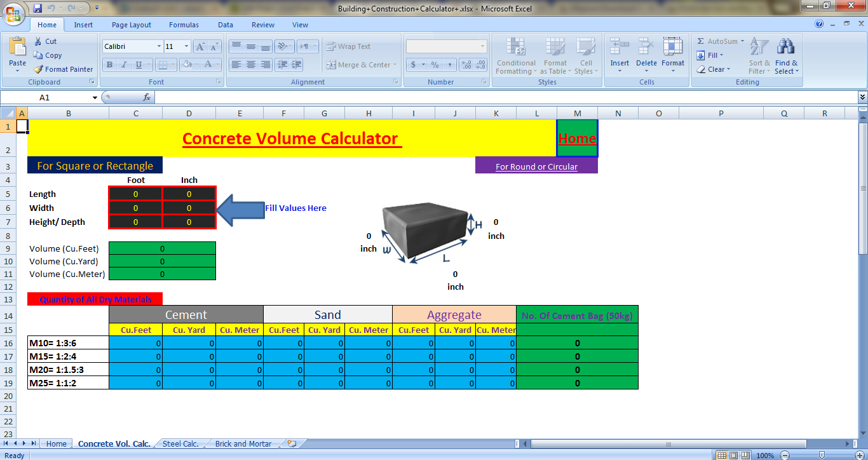868x460 pixels.
Task: Save the workbook via Quick Access toolbar
Action: click(x=37, y=8)
